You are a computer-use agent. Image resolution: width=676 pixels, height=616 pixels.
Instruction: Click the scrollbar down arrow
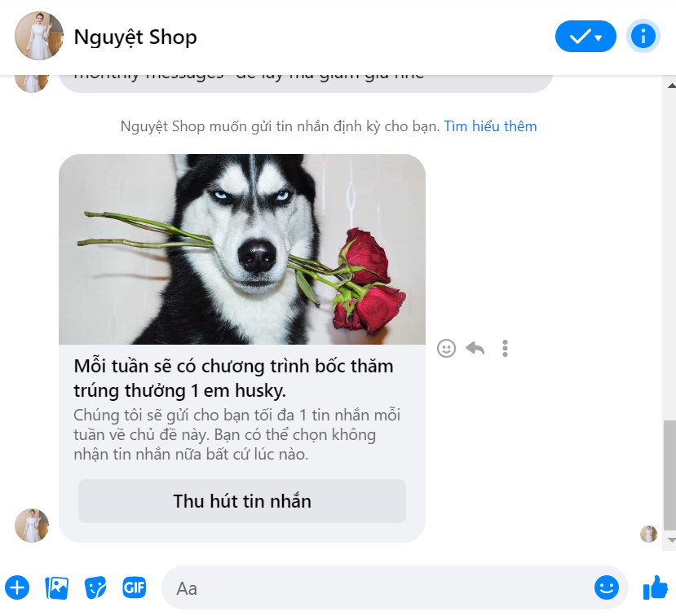coord(670,540)
